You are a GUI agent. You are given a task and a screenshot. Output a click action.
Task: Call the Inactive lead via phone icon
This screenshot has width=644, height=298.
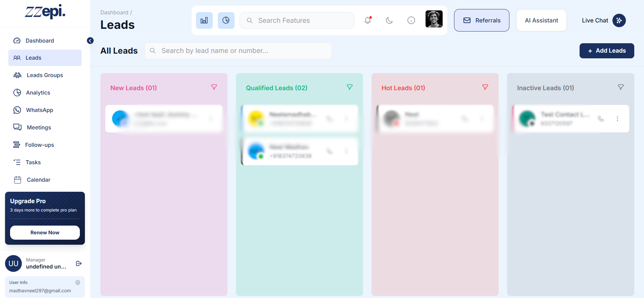(x=601, y=119)
